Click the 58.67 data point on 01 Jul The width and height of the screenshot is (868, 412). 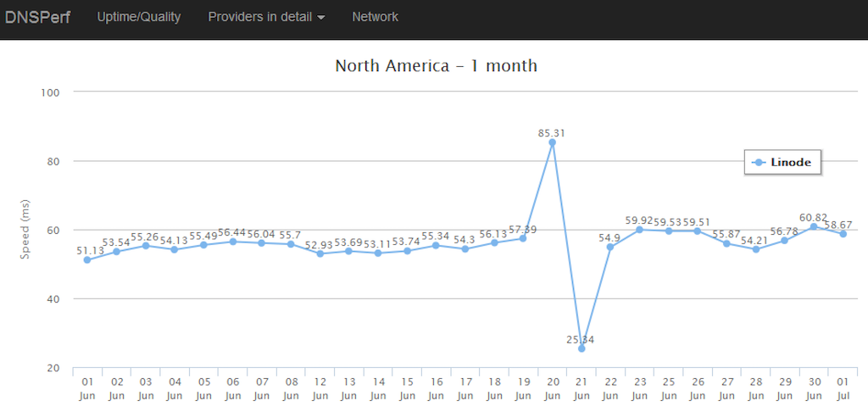click(x=843, y=234)
